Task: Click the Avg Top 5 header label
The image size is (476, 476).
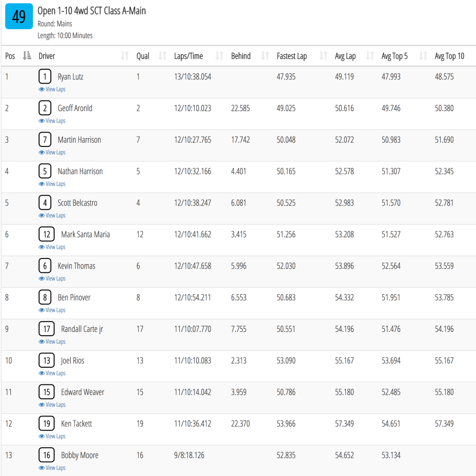Action: tap(395, 56)
